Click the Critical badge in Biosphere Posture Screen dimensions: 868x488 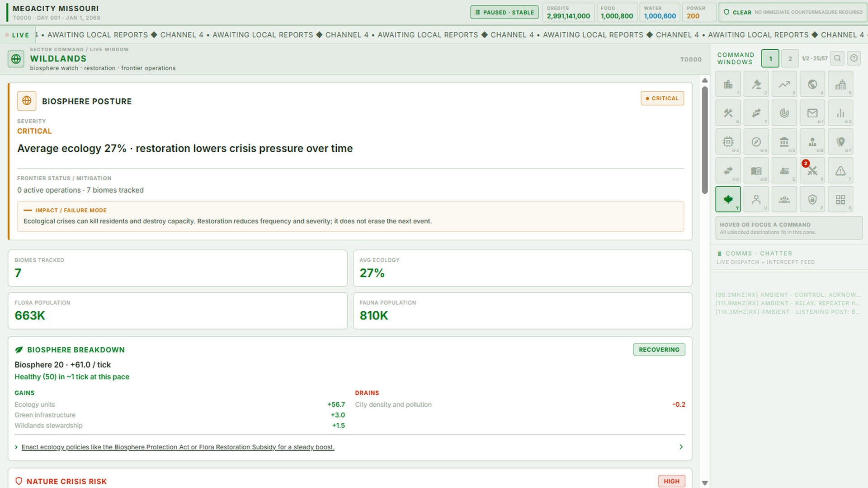click(x=662, y=98)
